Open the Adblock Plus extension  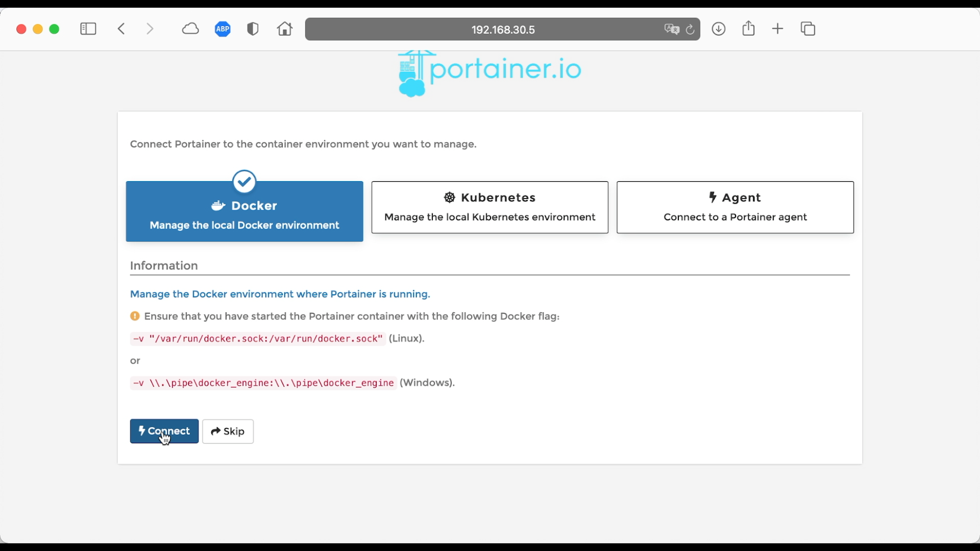[223, 29]
